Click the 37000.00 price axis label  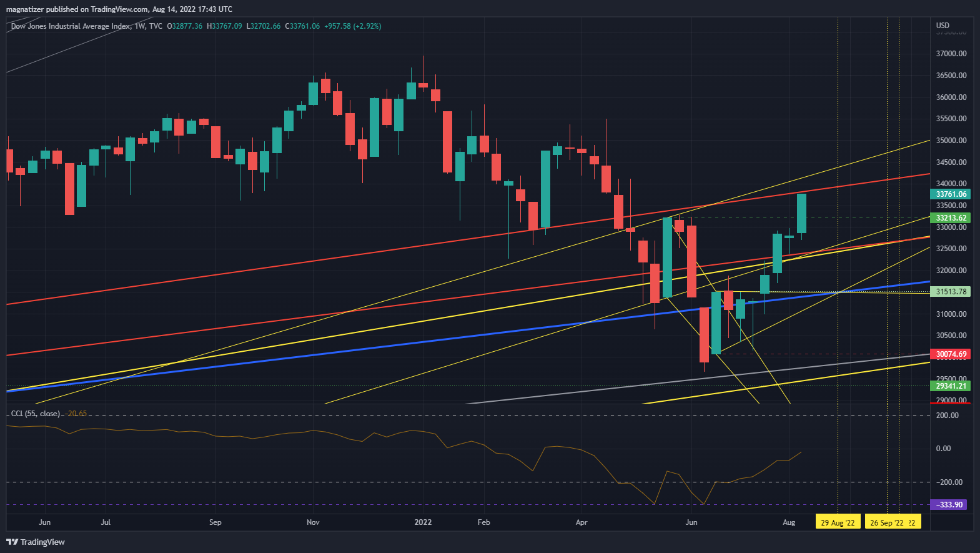(951, 54)
